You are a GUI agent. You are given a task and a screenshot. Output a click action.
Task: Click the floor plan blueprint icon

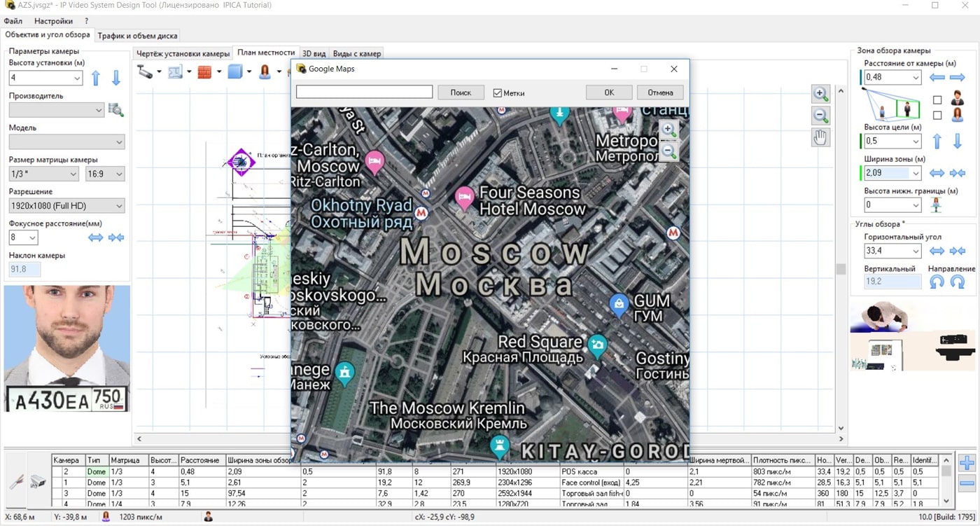(x=175, y=71)
